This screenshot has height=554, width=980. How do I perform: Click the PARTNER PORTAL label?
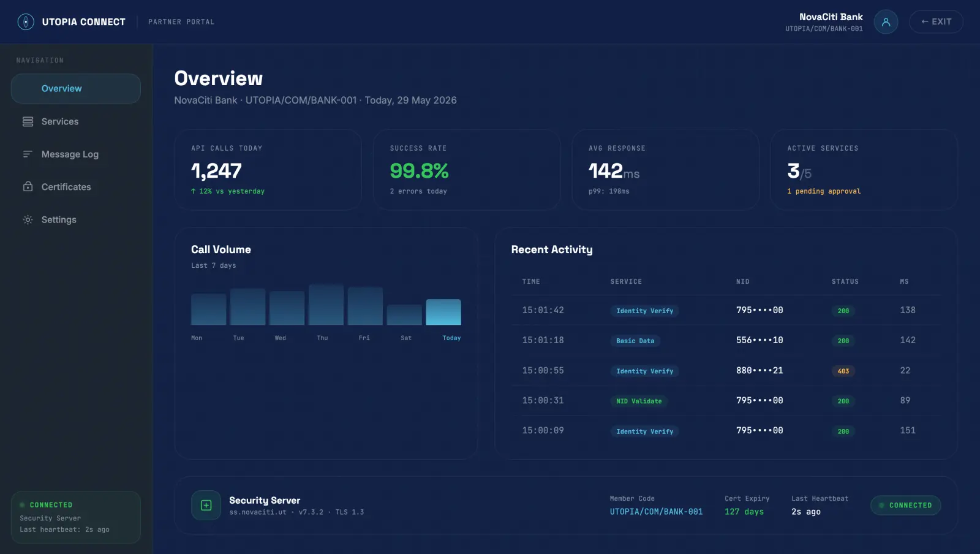coord(181,22)
